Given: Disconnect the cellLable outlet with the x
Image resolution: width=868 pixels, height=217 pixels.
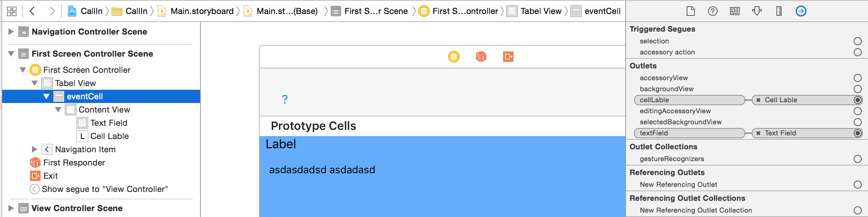Looking at the screenshot, I should (x=758, y=100).
